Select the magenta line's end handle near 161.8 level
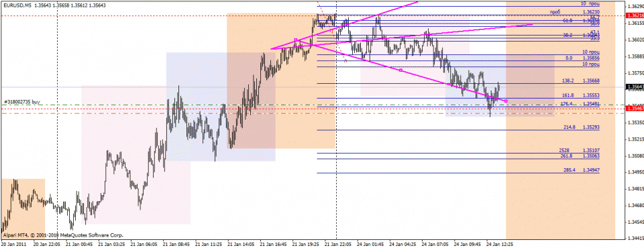The width and height of the screenshot is (644, 248). pos(506,101)
